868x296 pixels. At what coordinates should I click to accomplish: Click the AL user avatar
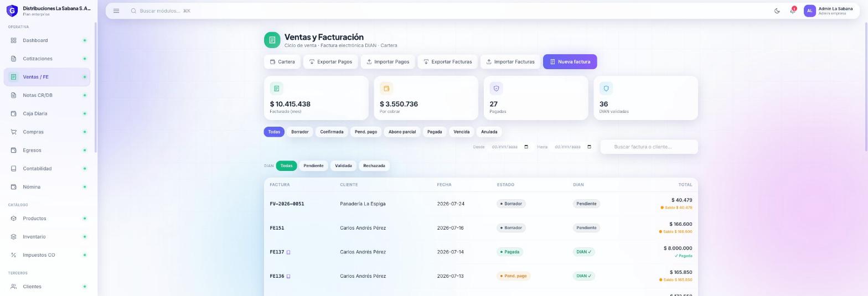point(809,11)
